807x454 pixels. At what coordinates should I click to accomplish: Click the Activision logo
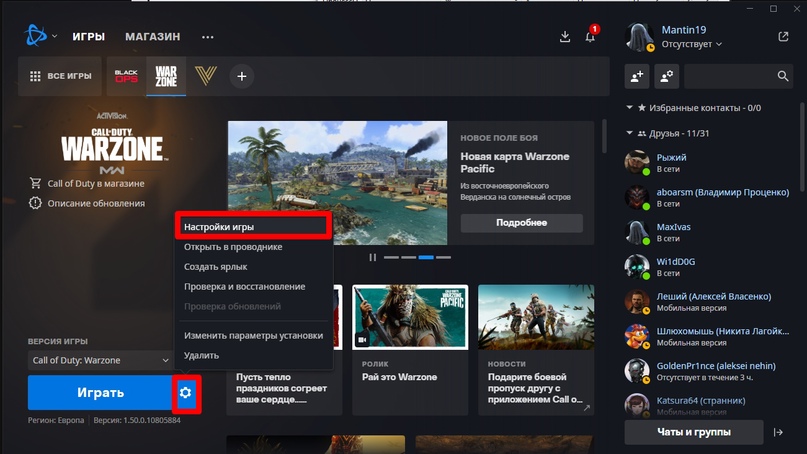tap(112, 116)
